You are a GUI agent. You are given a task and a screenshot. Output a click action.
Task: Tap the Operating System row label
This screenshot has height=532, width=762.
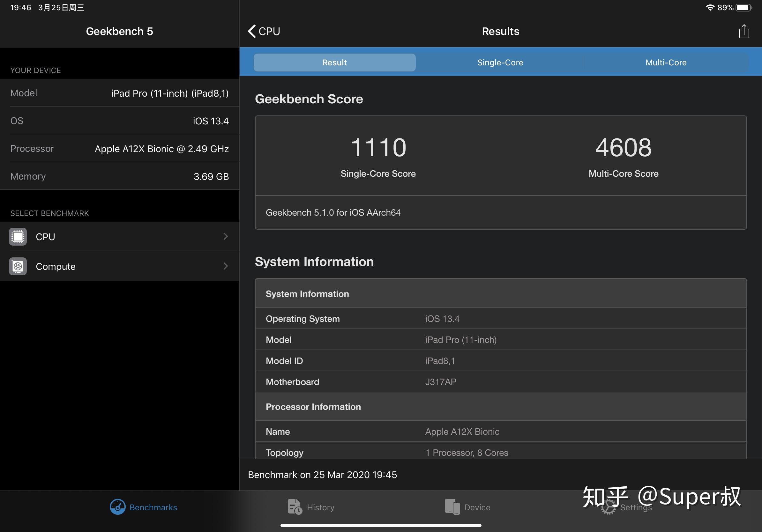(x=303, y=318)
